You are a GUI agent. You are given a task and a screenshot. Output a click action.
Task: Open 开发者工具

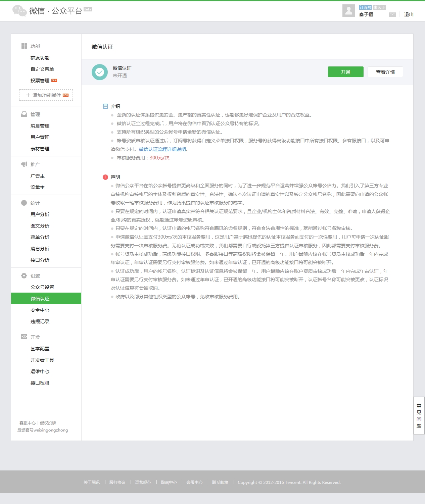click(42, 360)
